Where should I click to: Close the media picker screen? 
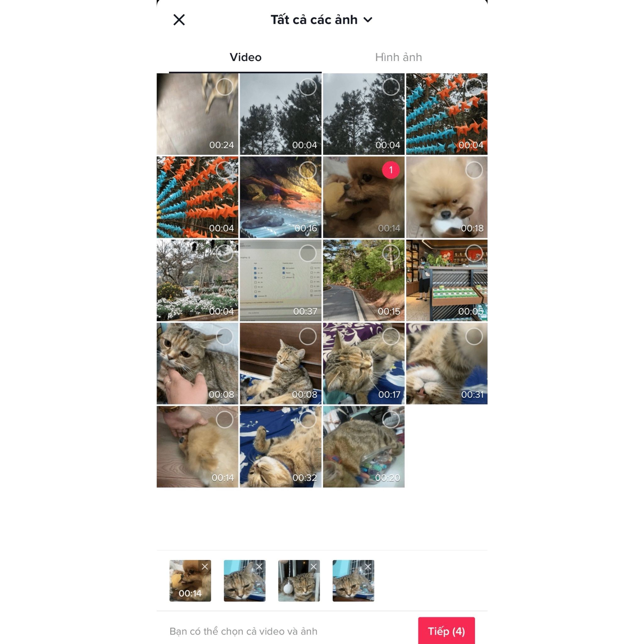(178, 19)
